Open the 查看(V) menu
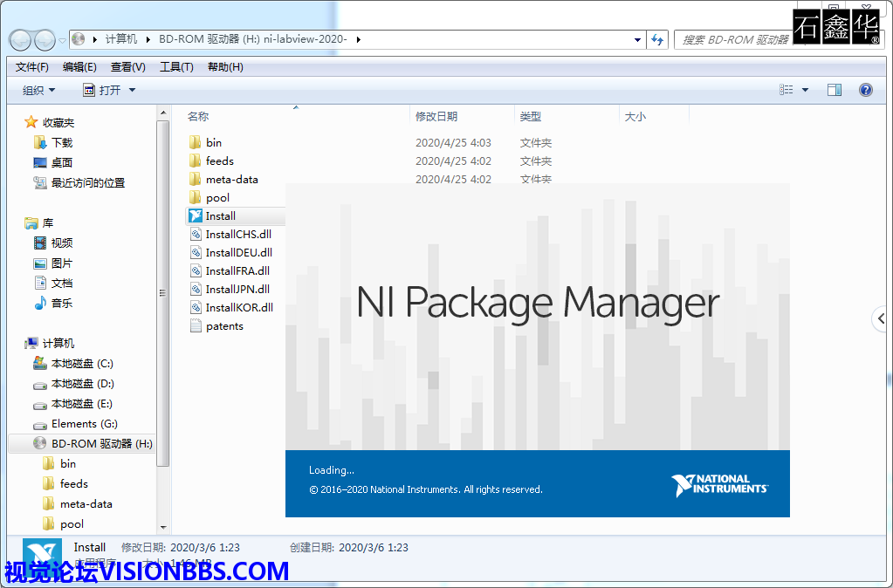 (x=128, y=67)
